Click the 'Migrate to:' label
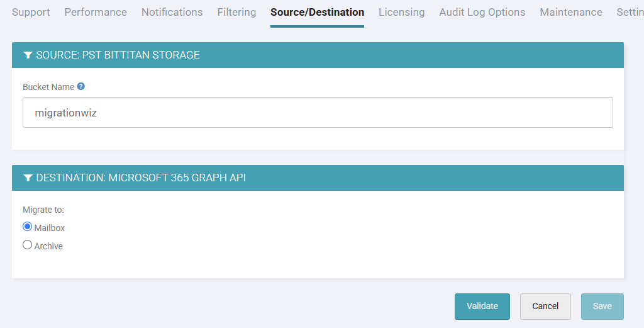 tap(43, 210)
